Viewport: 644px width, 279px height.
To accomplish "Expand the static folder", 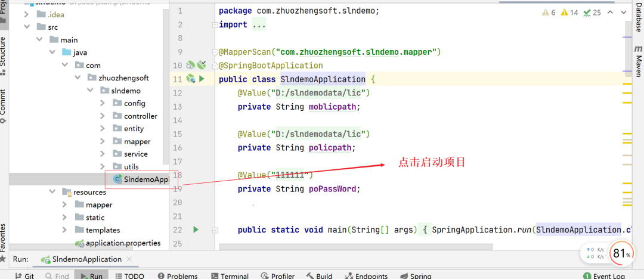I will pyautogui.click(x=65, y=218).
